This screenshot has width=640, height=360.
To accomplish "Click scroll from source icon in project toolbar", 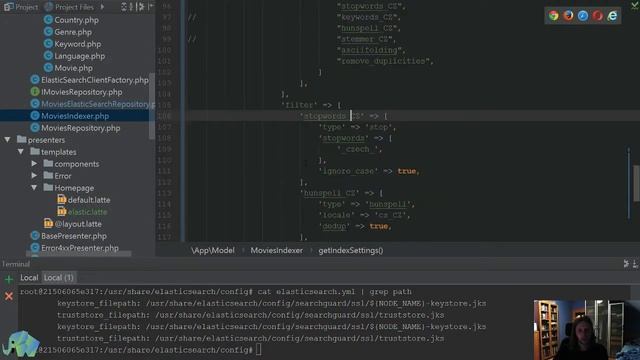I will [124, 7].
